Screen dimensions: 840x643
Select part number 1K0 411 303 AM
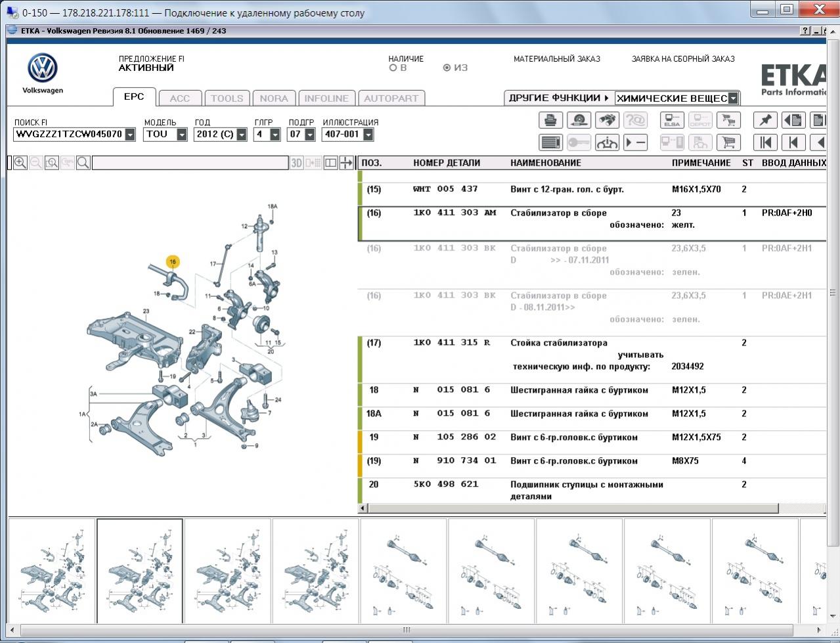coord(454,213)
